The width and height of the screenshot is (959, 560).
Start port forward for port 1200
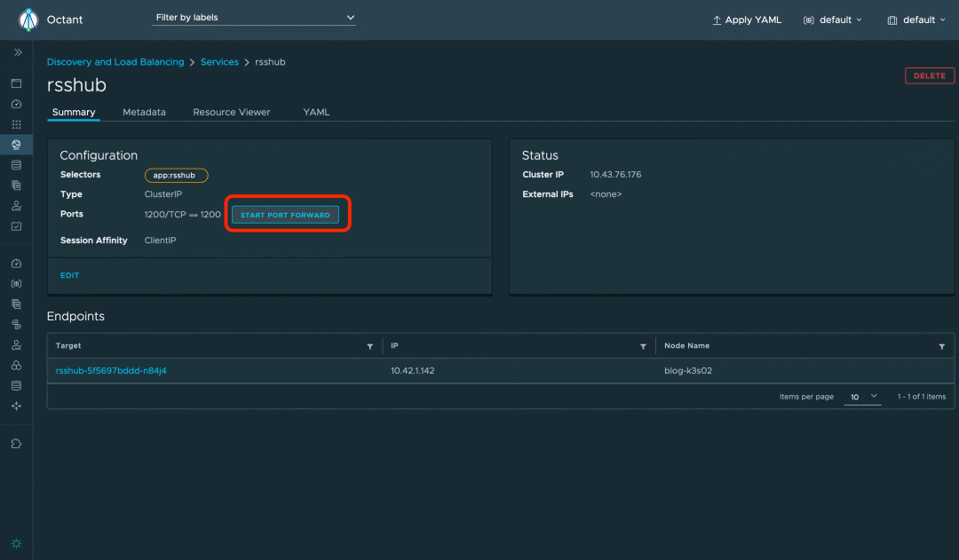click(x=285, y=215)
